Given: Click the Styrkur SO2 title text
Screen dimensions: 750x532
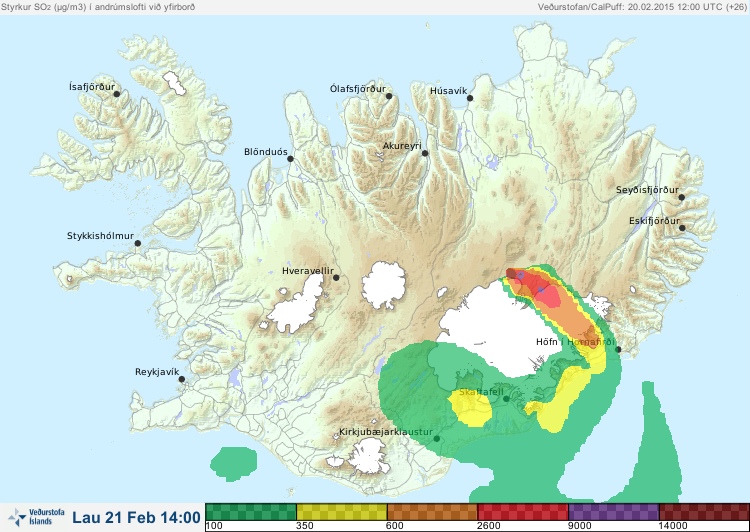Looking at the screenshot, I should pyautogui.click(x=98, y=7).
